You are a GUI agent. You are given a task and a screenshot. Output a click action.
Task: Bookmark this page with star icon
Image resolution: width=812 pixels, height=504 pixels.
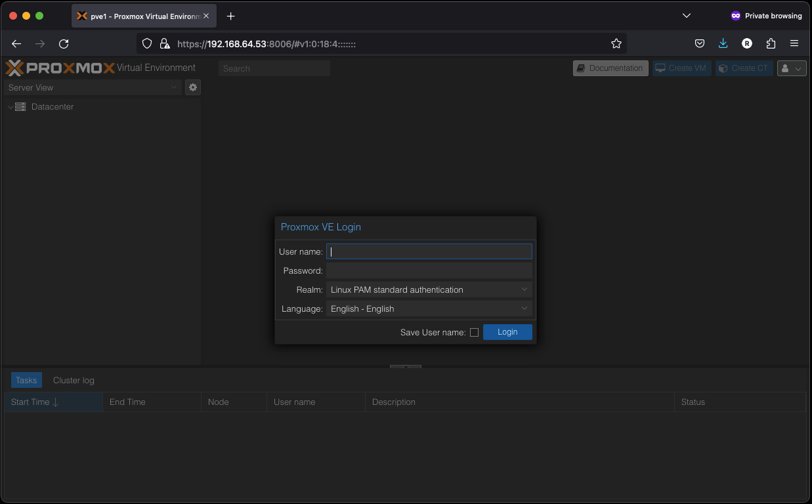tap(616, 43)
